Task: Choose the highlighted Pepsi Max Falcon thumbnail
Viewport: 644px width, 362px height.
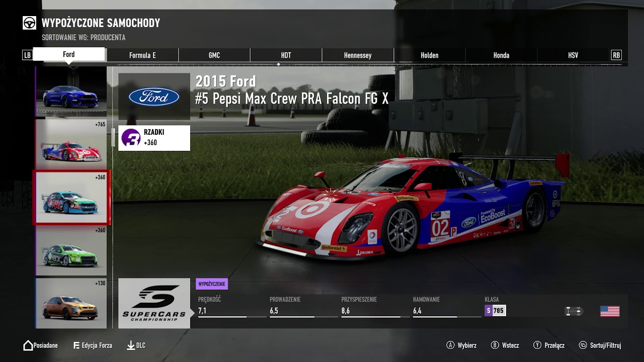Action: pyautogui.click(x=71, y=197)
